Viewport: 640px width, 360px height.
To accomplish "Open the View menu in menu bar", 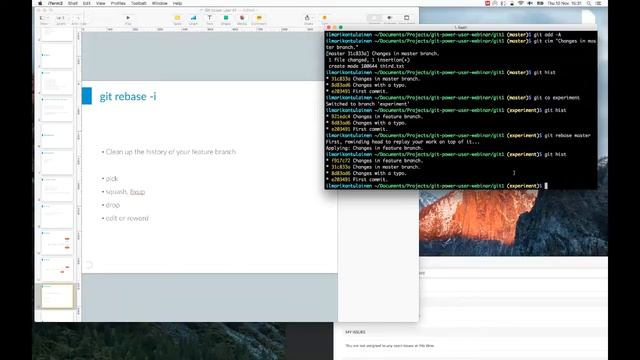I will [x=100, y=3].
